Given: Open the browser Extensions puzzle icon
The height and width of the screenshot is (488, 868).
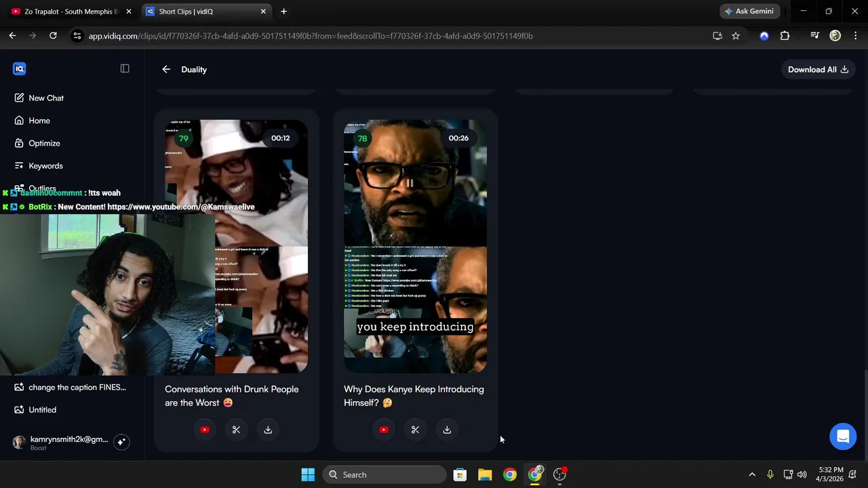Looking at the screenshot, I should 785,36.
